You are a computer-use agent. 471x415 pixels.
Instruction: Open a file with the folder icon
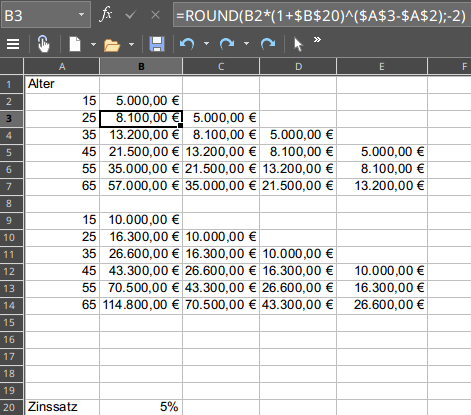click(111, 45)
